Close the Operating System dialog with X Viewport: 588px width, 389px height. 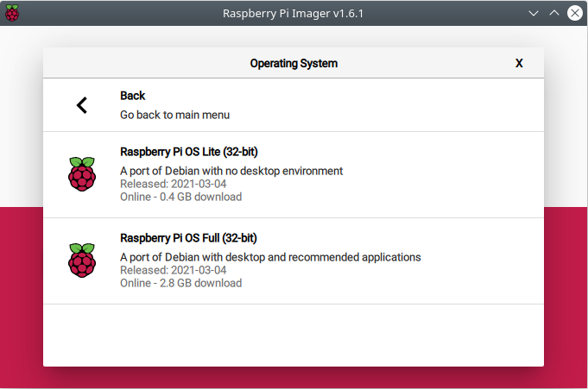coord(519,63)
